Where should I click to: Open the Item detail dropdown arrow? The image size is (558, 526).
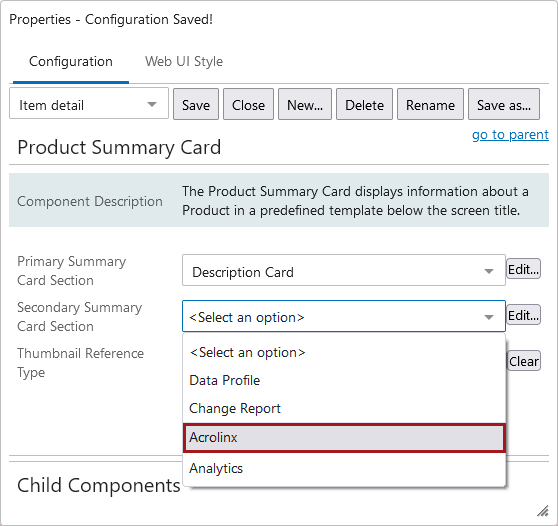point(152,105)
